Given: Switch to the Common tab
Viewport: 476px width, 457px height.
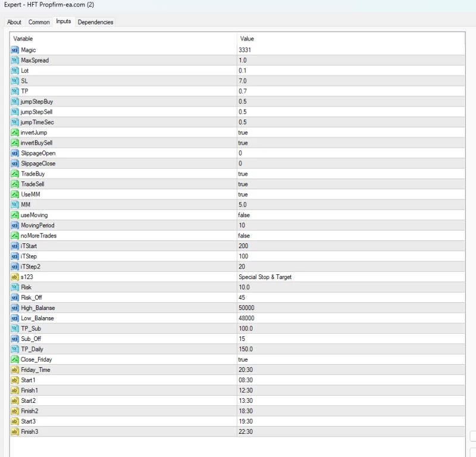Looking at the screenshot, I should pos(39,22).
